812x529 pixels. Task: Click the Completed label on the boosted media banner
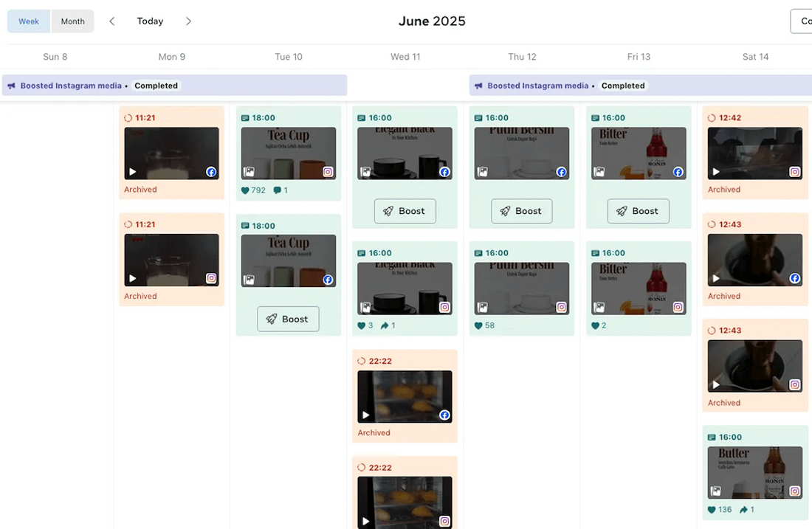point(156,85)
